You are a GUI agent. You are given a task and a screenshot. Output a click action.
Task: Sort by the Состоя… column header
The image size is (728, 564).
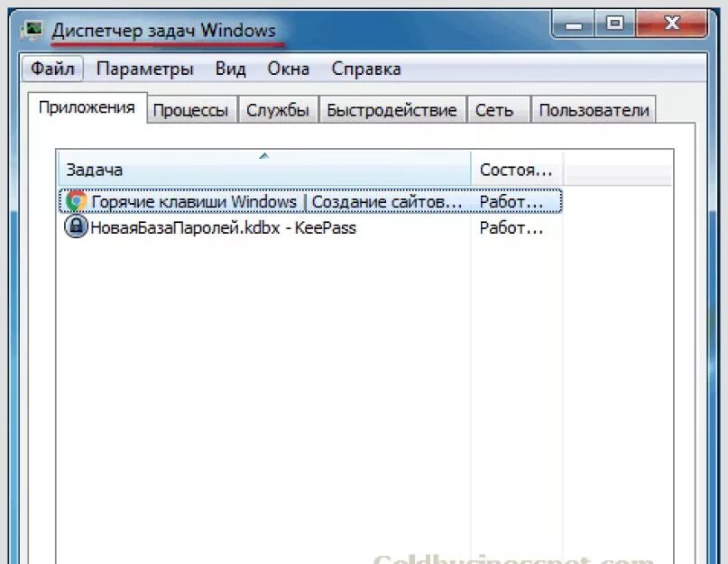coord(517,168)
